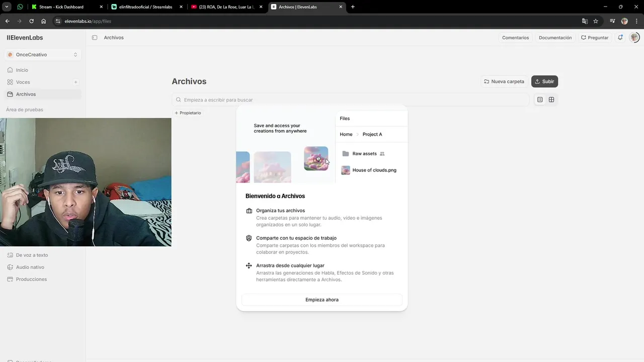
Task: Click the Nueva carpeta button
Action: [x=504, y=81]
